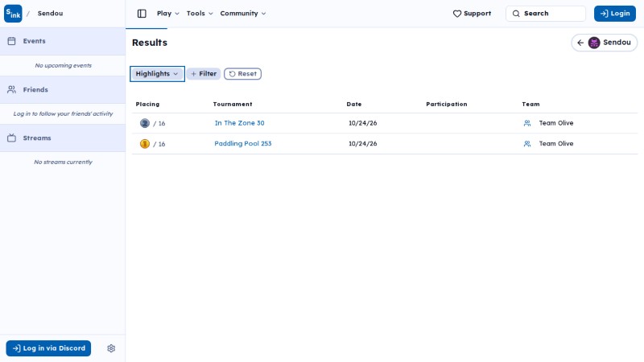Click team icon in Paddling Pool 253 row
Viewport: 644px width, 362px height.
pos(527,144)
